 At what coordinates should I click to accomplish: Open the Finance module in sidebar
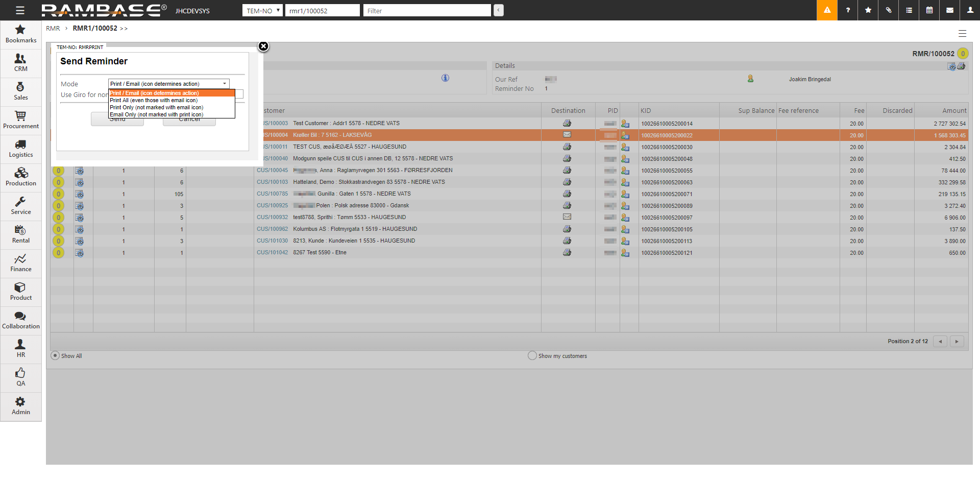coord(20,263)
